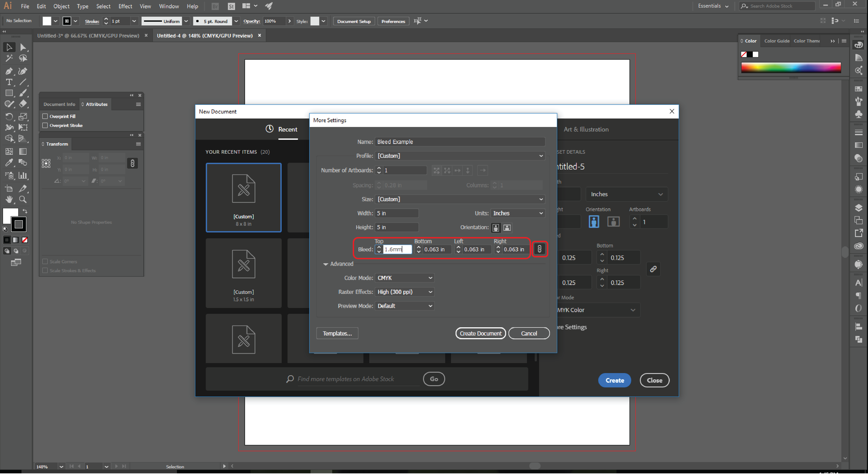Open the Symbols panel icon
This screenshot has height=474, width=868.
(858, 114)
